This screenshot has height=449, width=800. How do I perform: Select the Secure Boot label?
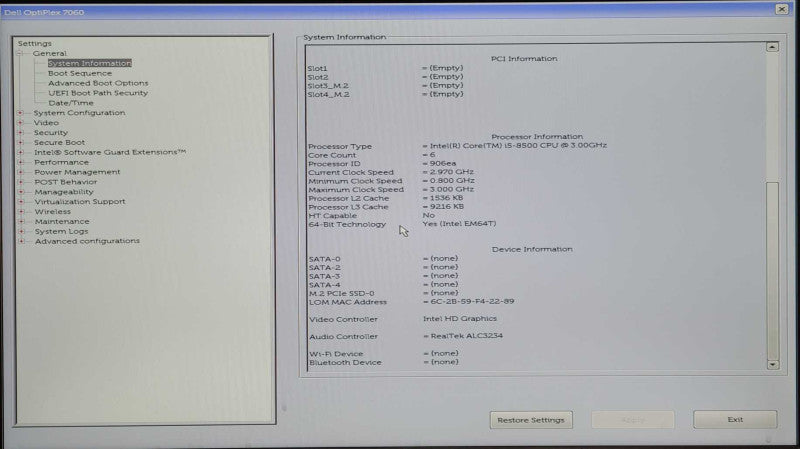(x=59, y=142)
